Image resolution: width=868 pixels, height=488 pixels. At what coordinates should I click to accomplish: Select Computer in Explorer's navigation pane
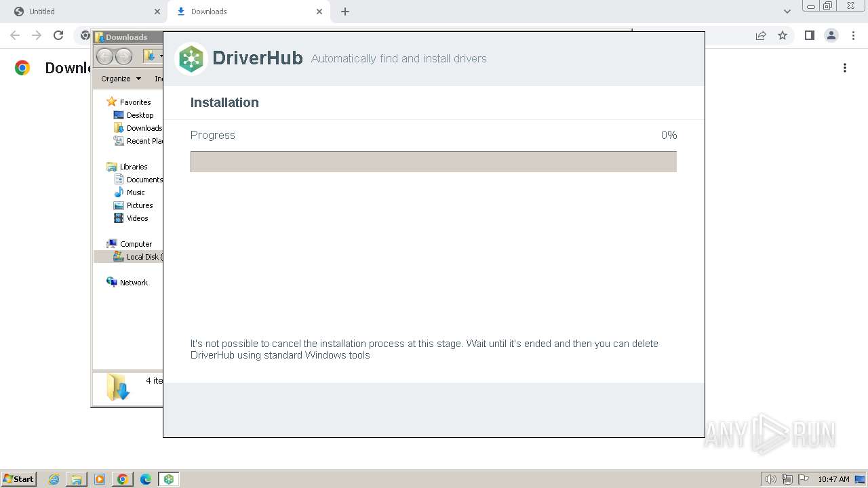pos(129,244)
